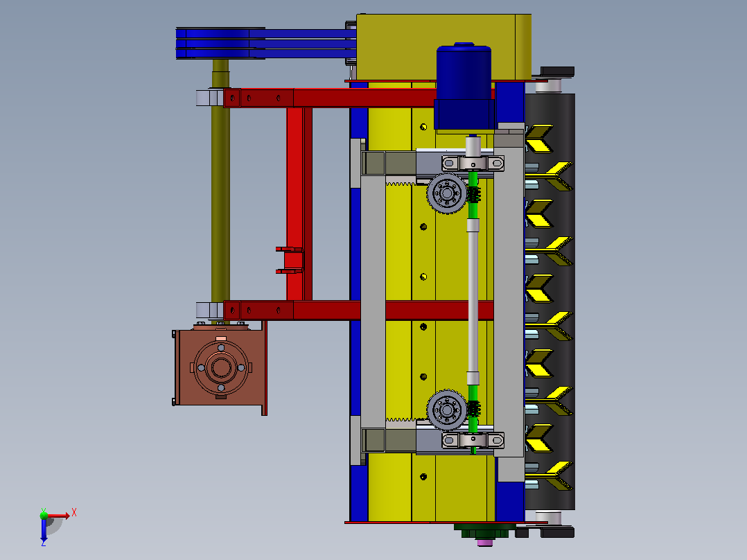Click the red vertical frame bar

click(x=299, y=204)
